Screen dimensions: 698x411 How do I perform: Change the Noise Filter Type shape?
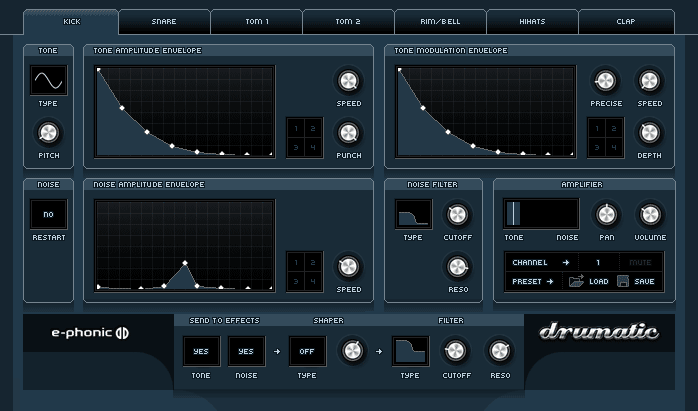pyautogui.click(x=413, y=214)
